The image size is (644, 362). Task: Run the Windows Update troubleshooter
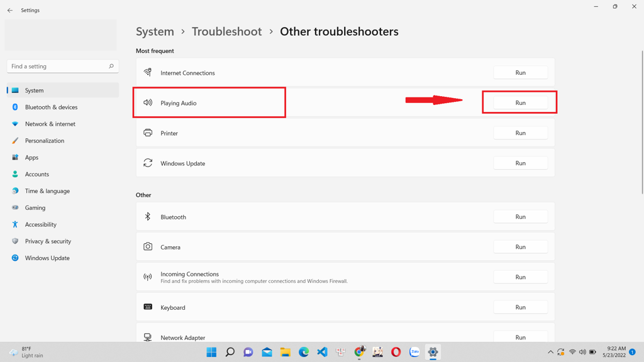[x=520, y=163]
